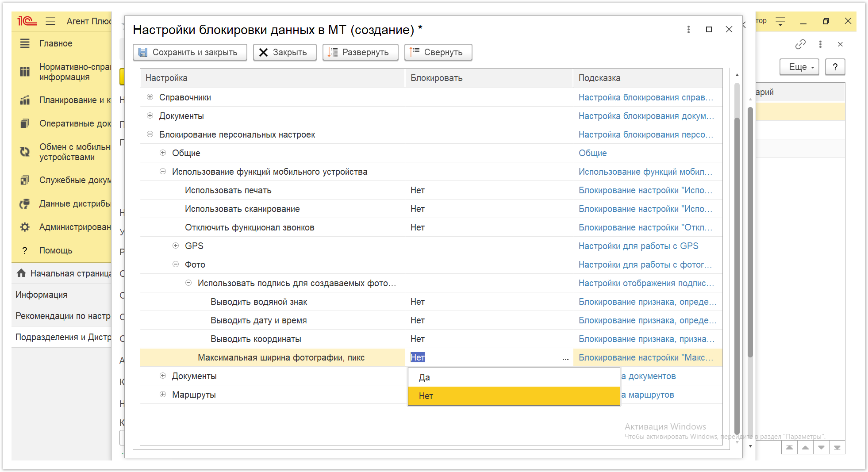This screenshot has height=472, width=868.
Task: Maximize the settings dialog window
Action: (709, 29)
